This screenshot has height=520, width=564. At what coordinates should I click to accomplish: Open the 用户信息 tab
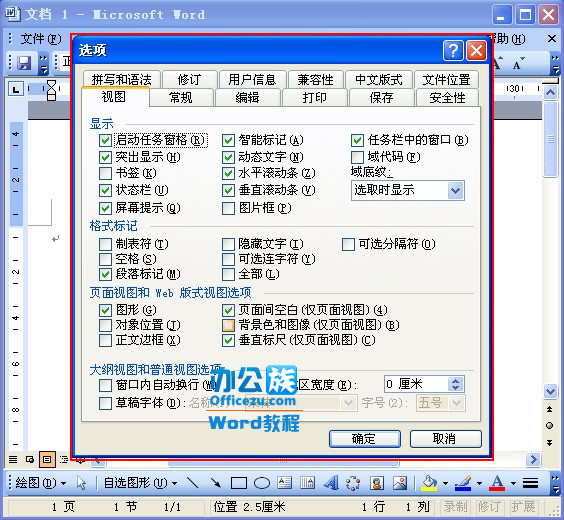point(253,79)
